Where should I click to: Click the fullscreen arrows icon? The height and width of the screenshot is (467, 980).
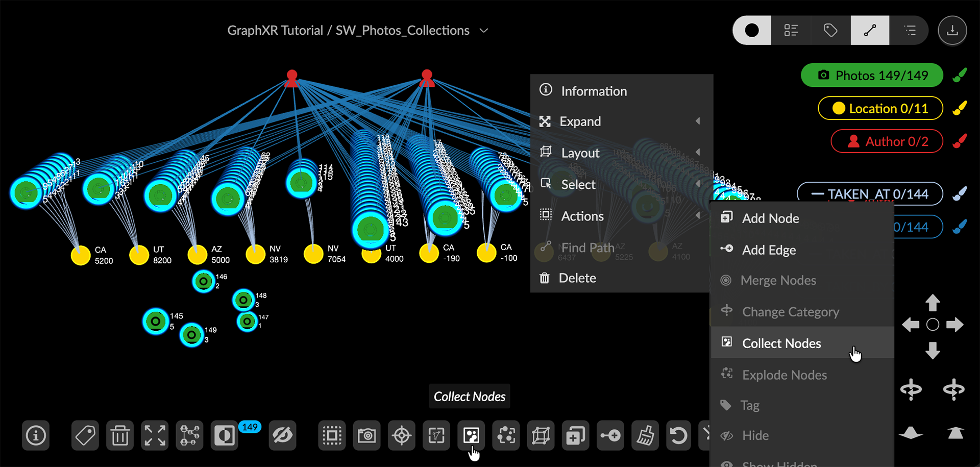pyautogui.click(x=155, y=436)
